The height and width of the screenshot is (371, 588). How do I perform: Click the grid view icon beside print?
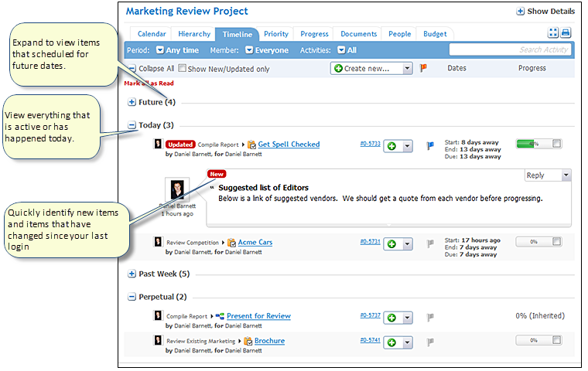[x=553, y=33]
